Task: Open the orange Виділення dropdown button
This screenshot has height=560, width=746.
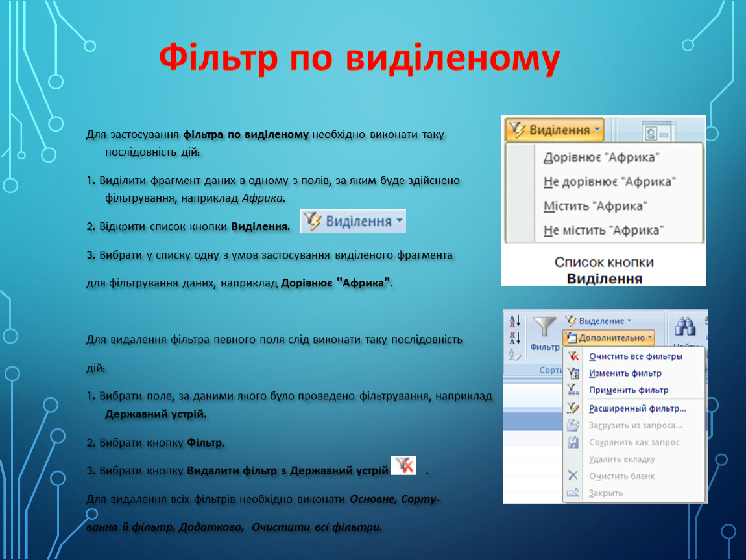Action: click(555, 130)
